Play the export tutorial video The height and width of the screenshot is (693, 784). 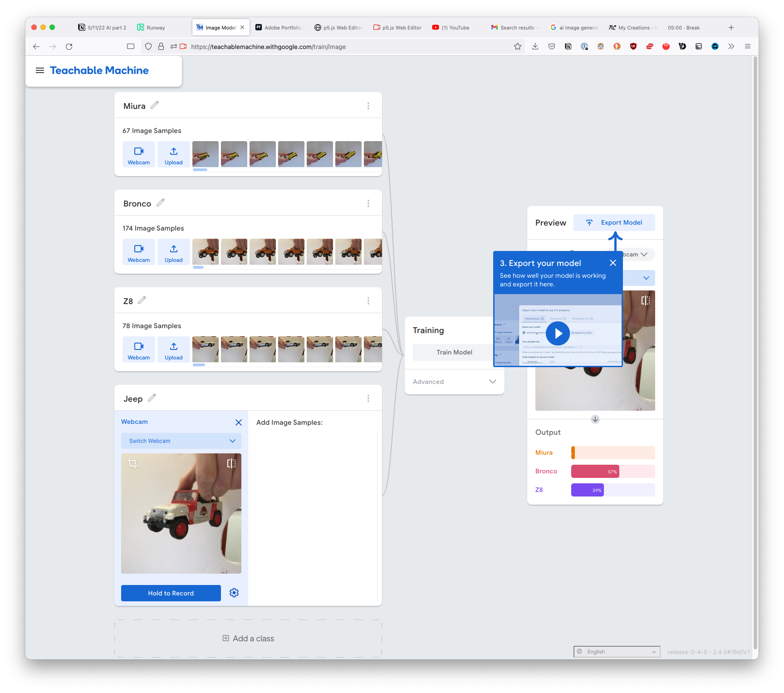pos(558,334)
